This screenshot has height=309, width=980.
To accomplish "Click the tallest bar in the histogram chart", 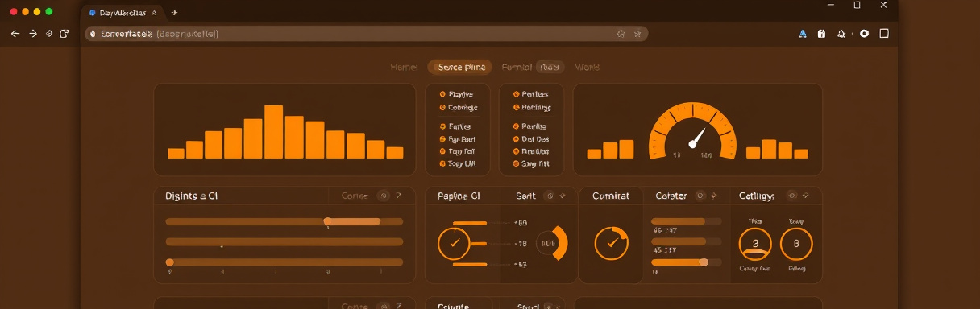I will coord(274,132).
